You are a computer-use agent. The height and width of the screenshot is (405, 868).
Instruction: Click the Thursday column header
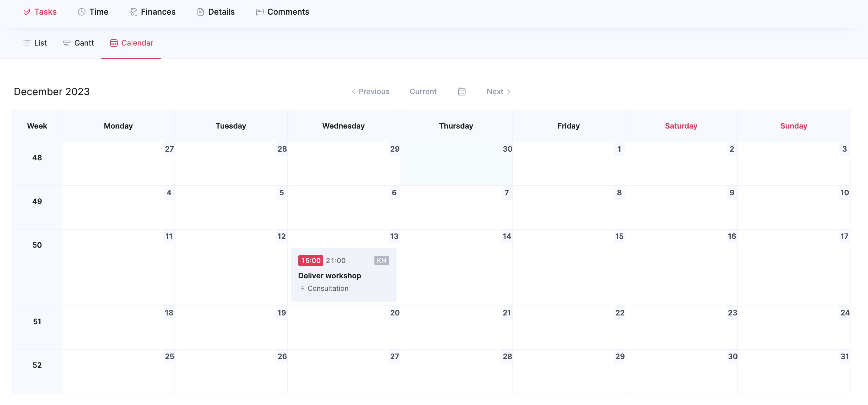pos(456,126)
